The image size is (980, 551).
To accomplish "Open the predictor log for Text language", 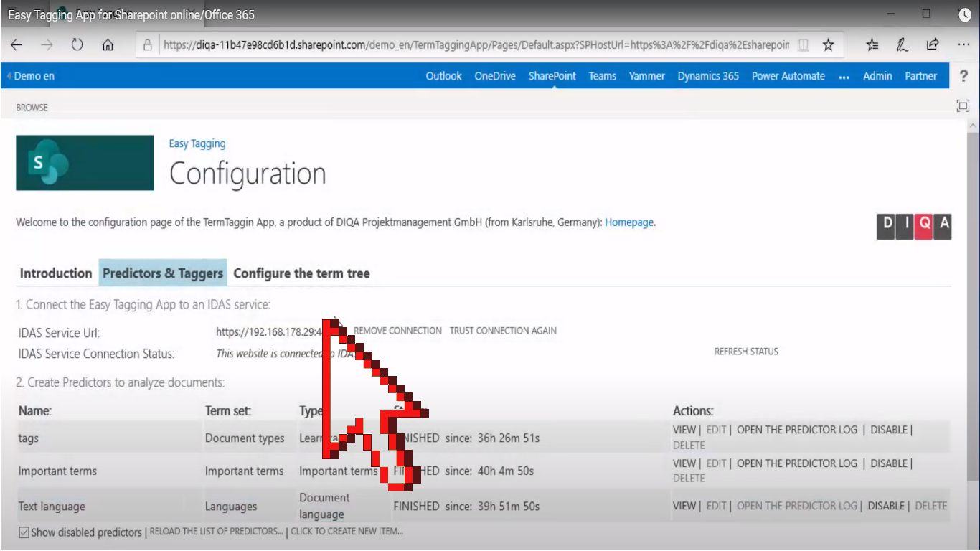I will pos(797,506).
